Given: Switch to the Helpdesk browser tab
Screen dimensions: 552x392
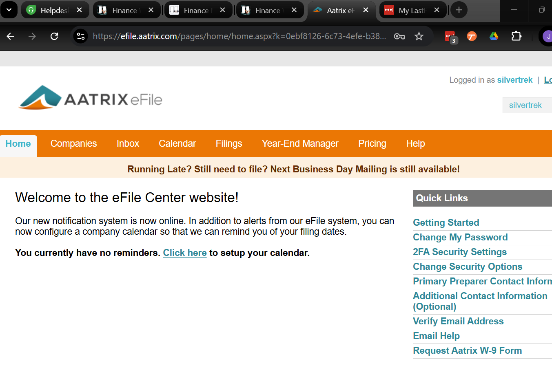Looking at the screenshot, I should coord(55,10).
